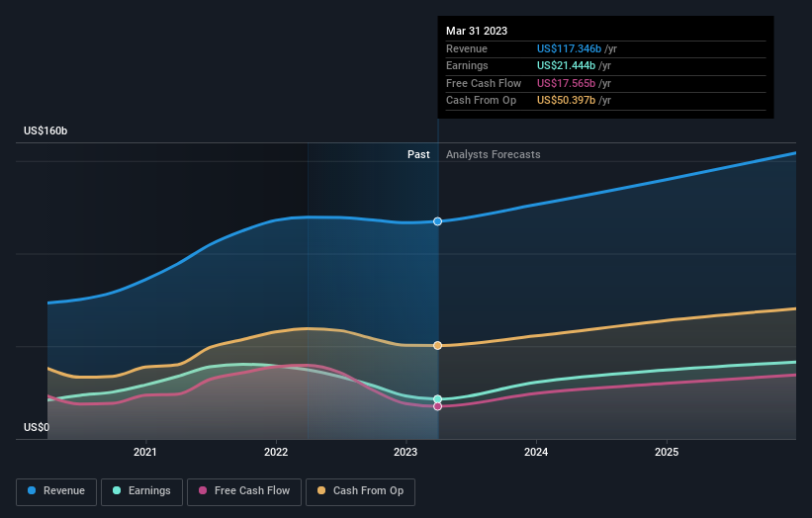Click the US$117.346b revenue value
812x518 pixels.
point(569,48)
